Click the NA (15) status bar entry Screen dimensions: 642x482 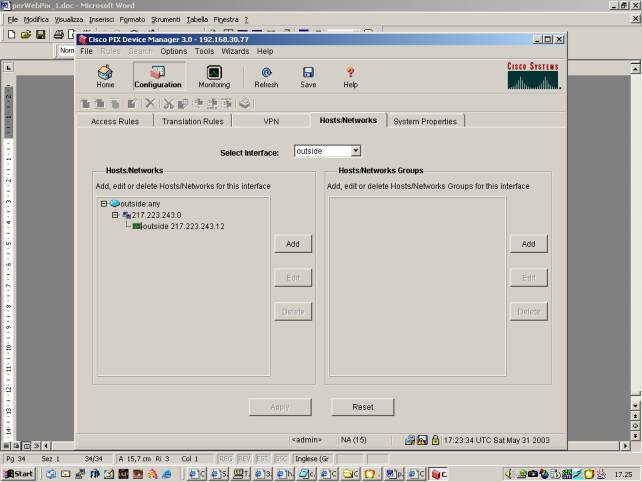coord(353,440)
